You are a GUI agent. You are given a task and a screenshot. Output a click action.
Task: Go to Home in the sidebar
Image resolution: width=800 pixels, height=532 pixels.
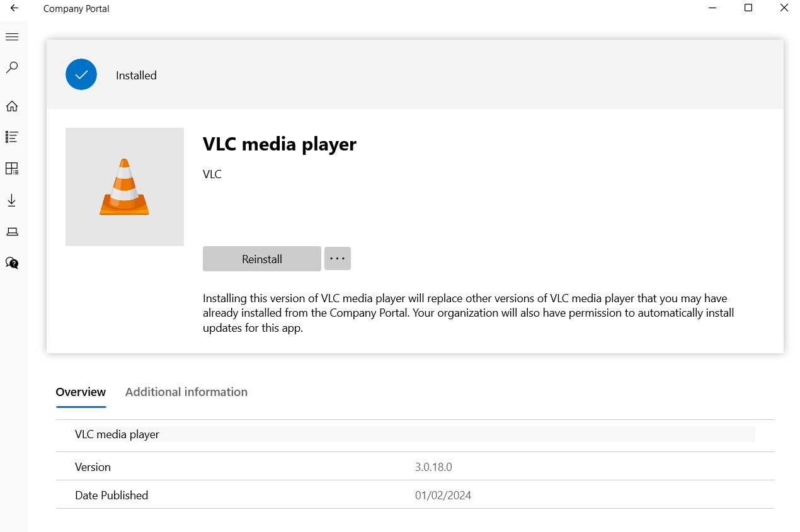click(x=12, y=106)
